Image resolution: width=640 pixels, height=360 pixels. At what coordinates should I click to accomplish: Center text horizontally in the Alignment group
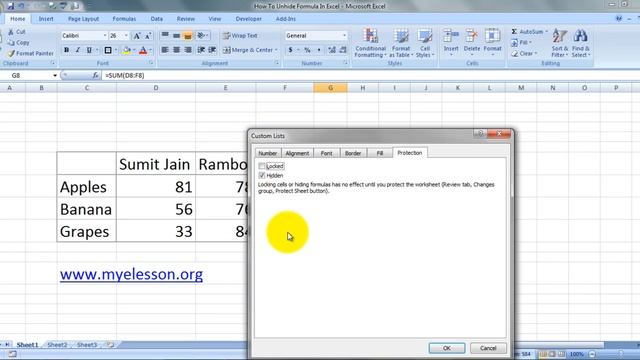(x=176, y=50)
